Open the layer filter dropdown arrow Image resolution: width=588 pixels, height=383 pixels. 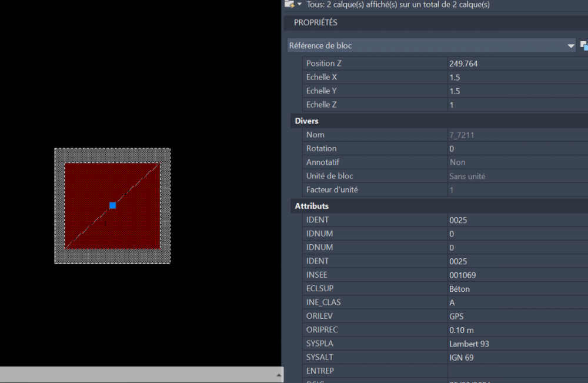click(x=300, y=4)
